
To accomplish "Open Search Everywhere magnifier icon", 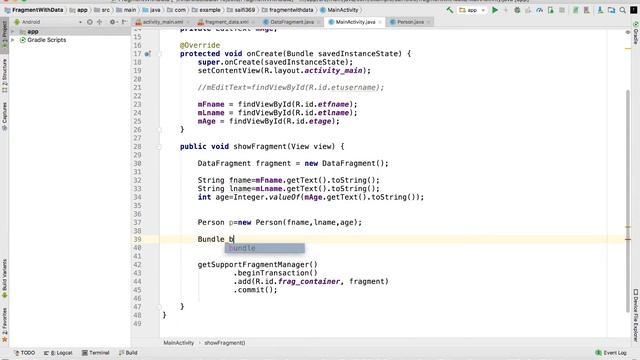I will tap(622, 10).
